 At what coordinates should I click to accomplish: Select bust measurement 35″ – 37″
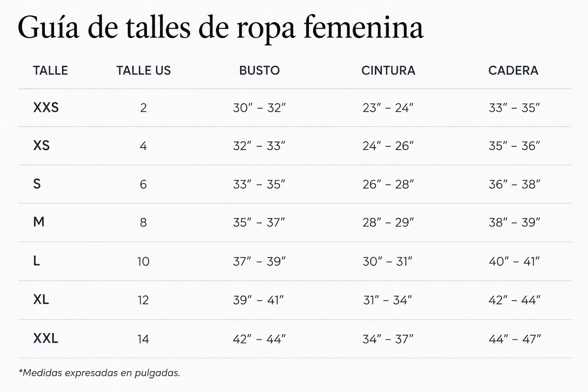pos(259,222)
